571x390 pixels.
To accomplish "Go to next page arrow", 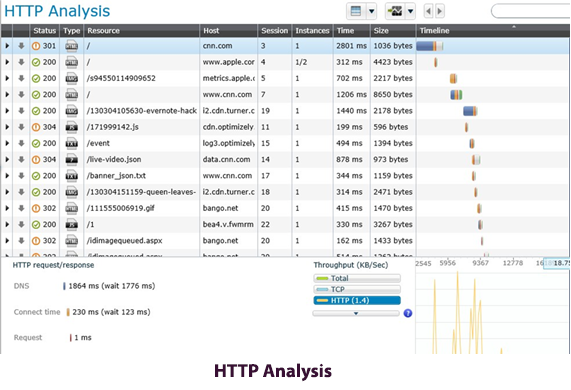I will (x=440, y=11).
